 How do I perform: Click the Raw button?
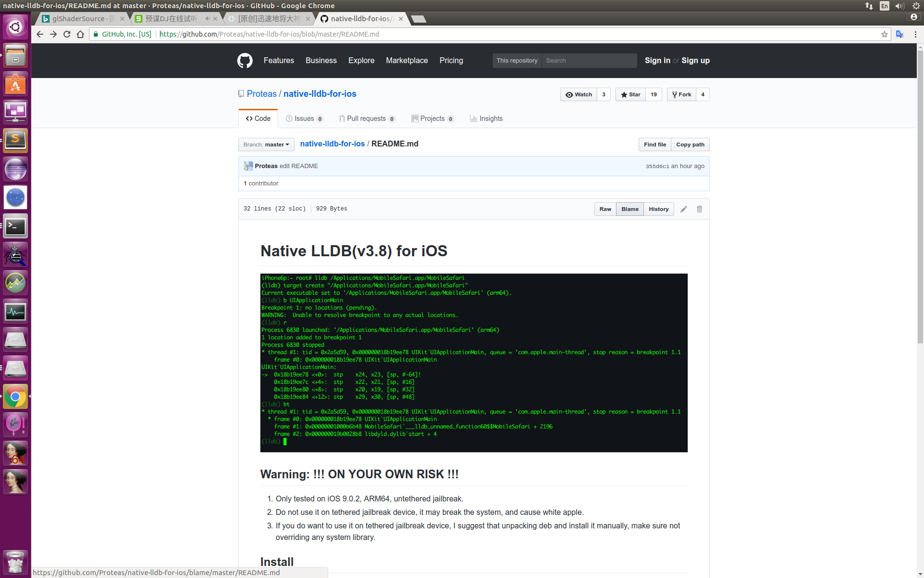605,209
